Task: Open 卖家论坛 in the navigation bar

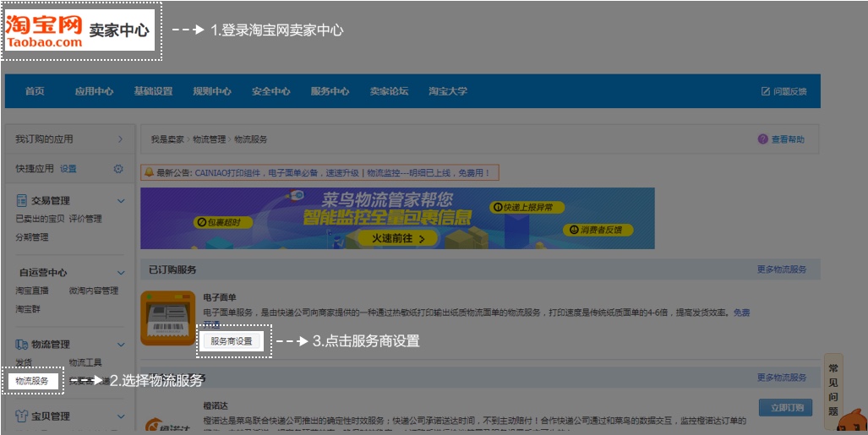Action: pos(389,91)
